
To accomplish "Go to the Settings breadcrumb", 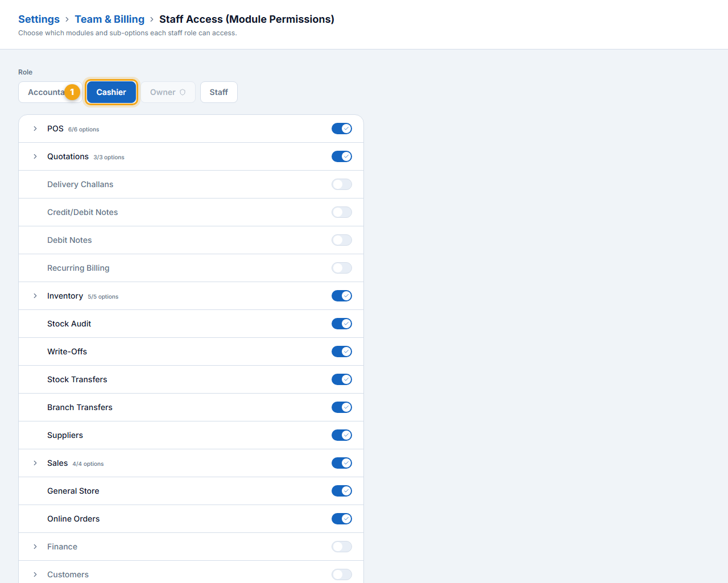I will click(x=39, y=19).
